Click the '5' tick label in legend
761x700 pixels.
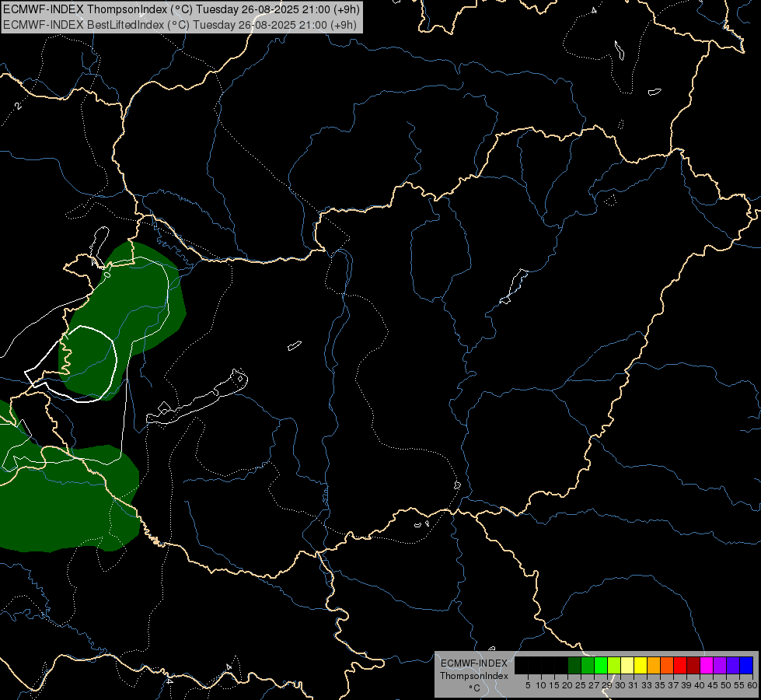tap(528, 685)
